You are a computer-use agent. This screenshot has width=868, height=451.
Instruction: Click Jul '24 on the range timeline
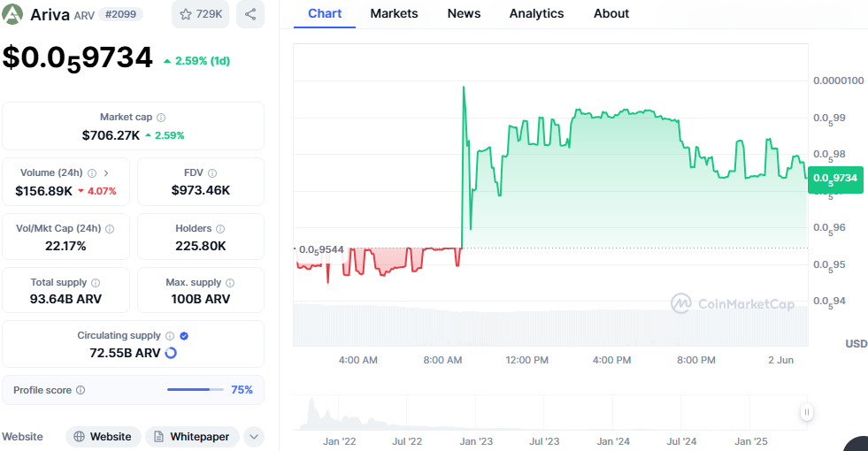coord(681,441)
